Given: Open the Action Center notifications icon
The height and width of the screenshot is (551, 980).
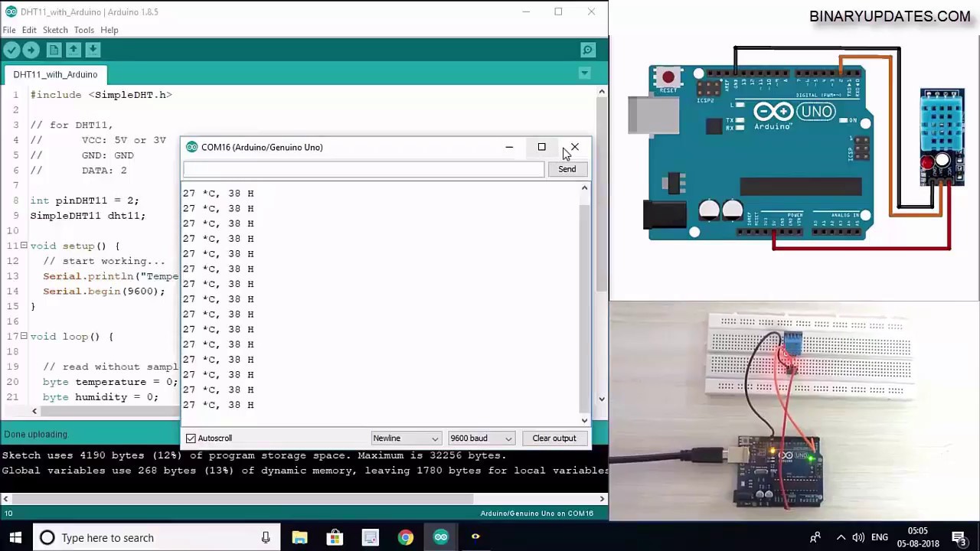Looking at the screenshot, I should click(958, 537).
